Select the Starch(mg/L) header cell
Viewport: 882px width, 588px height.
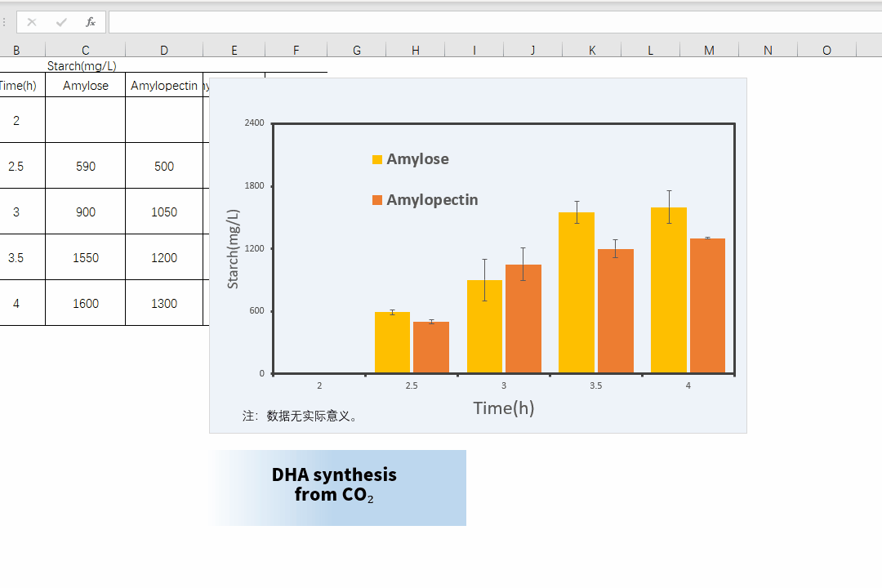tap(82, 66)
